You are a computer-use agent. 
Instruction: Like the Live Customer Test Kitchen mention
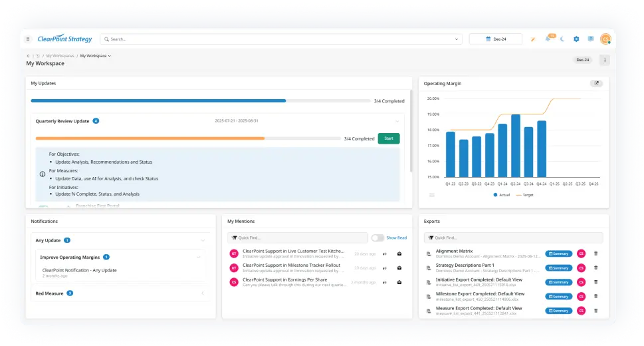(385, 254)
